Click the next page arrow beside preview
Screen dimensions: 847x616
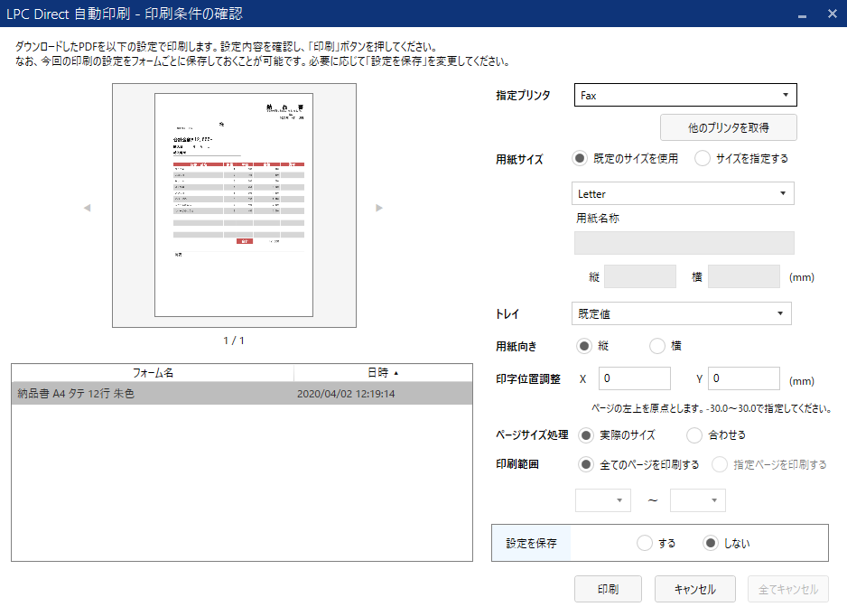379,208
